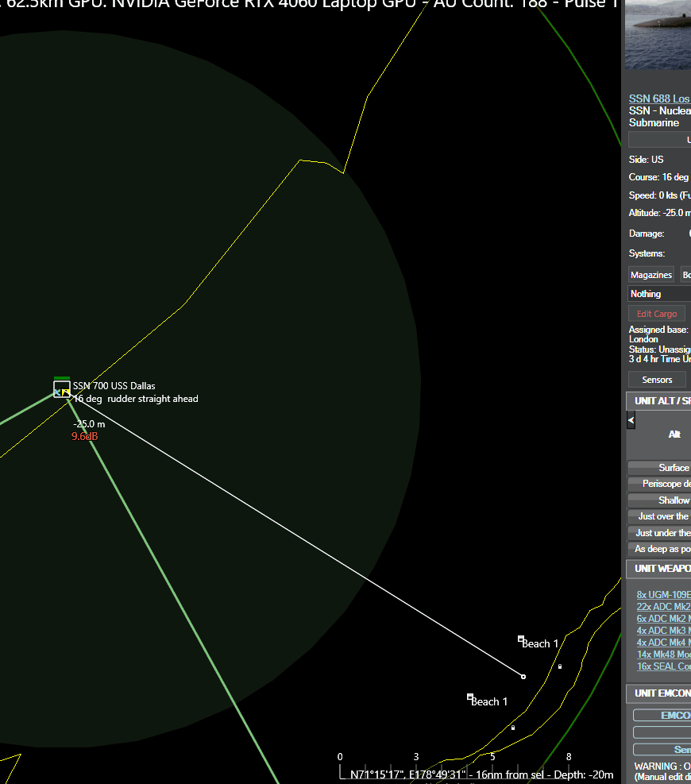Toggle the UNIT ALT / SP section header
Screen dimensions: 691x784
[658, 400]
